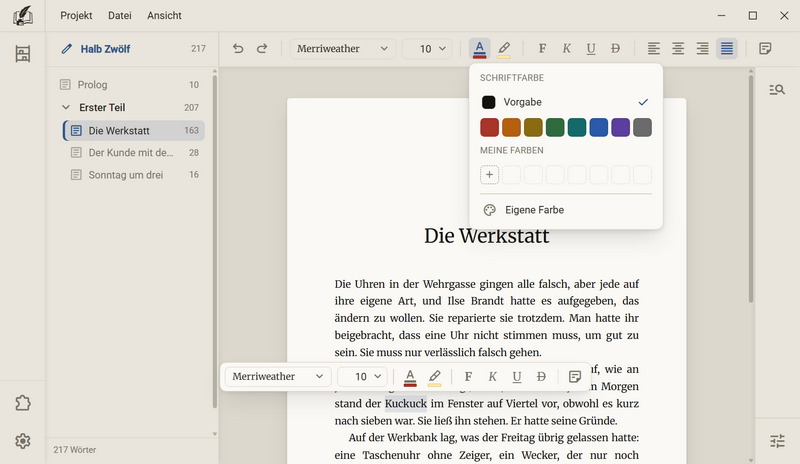Undo the last edit in the toolbar
This screenshot has height=464, width=800.
coord(238,48)
